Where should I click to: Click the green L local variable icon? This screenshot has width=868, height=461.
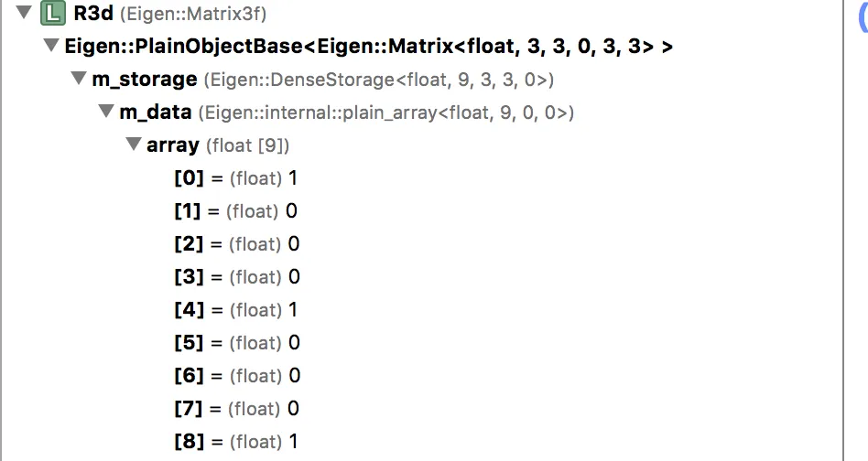pyautogui.click(x=53, y=14)
